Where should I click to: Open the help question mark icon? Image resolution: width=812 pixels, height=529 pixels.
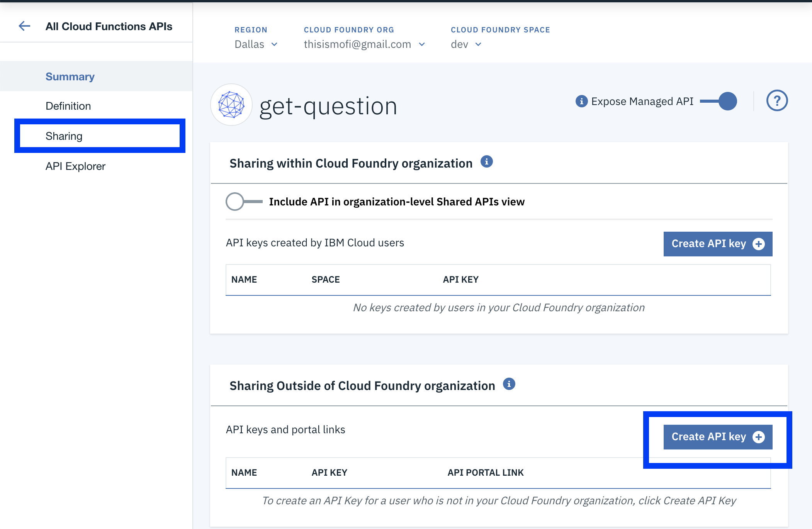point(777,101)
